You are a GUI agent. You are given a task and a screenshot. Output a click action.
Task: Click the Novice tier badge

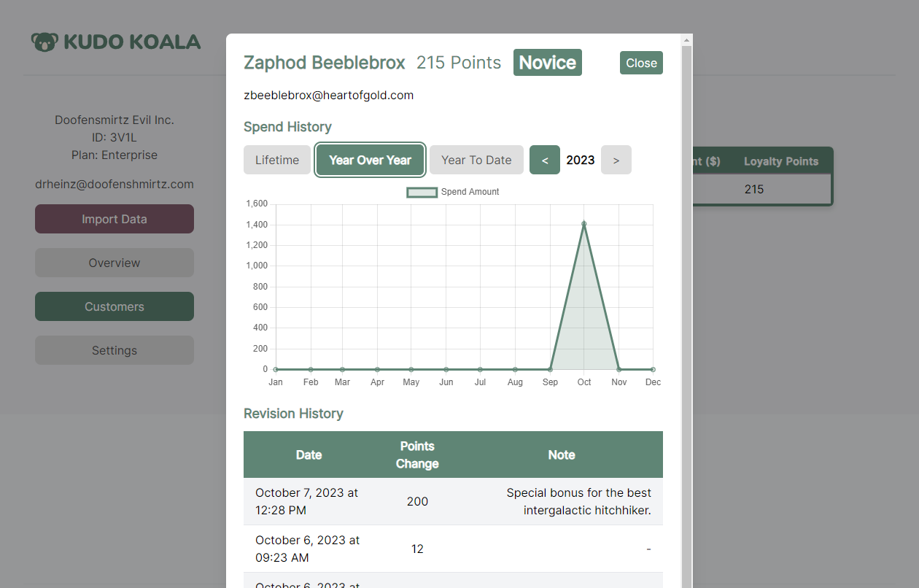pos(548,63)
